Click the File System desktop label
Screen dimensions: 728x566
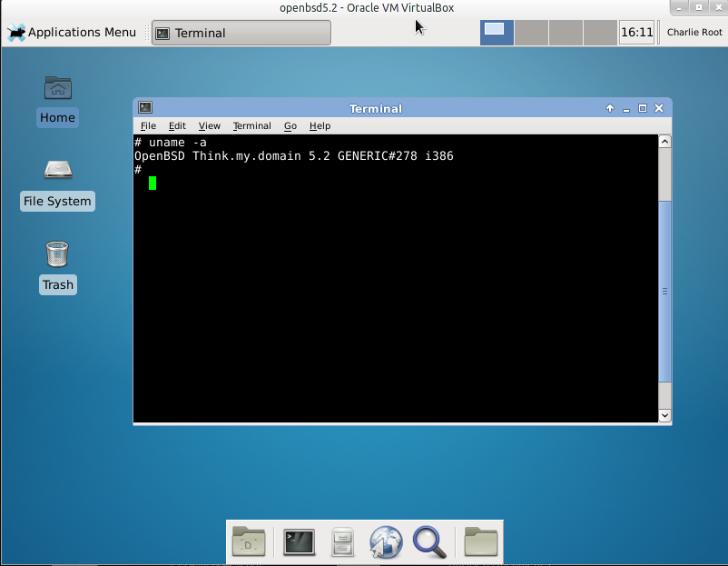(57, 201)
